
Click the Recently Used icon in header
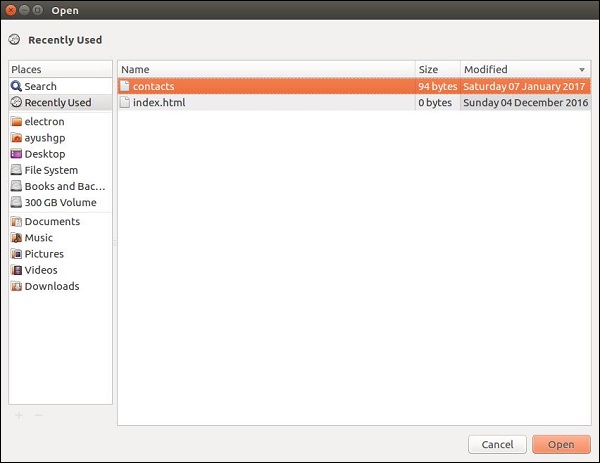pyautogui.click(x=14, y=39)
